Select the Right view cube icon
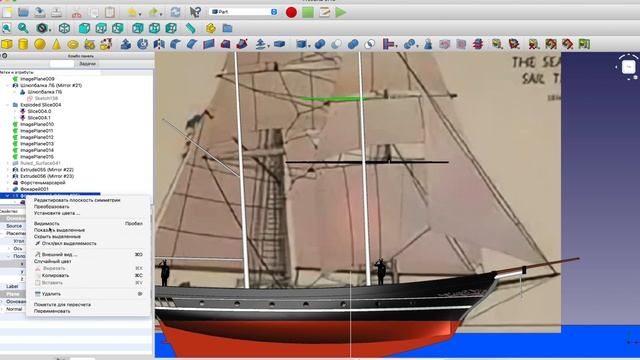This screenshot has width=640, height=360. pos(118,28)
